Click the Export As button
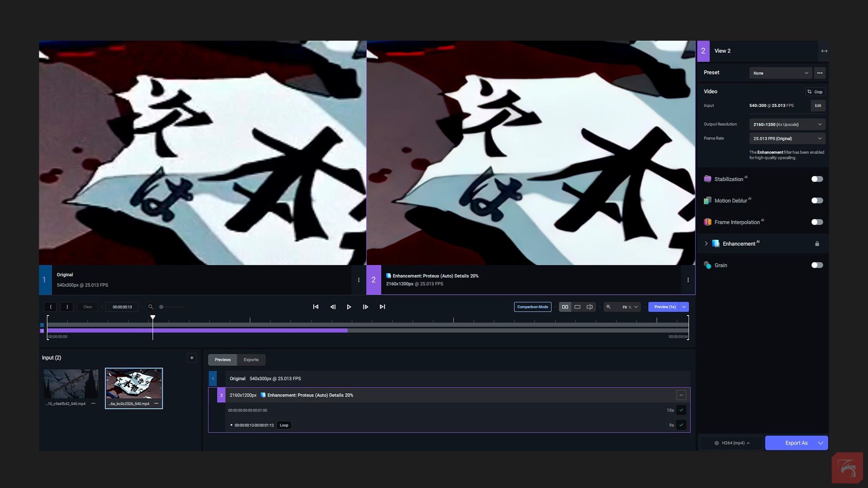Screen dimensions: 868x488 click(x=796, y=443)
